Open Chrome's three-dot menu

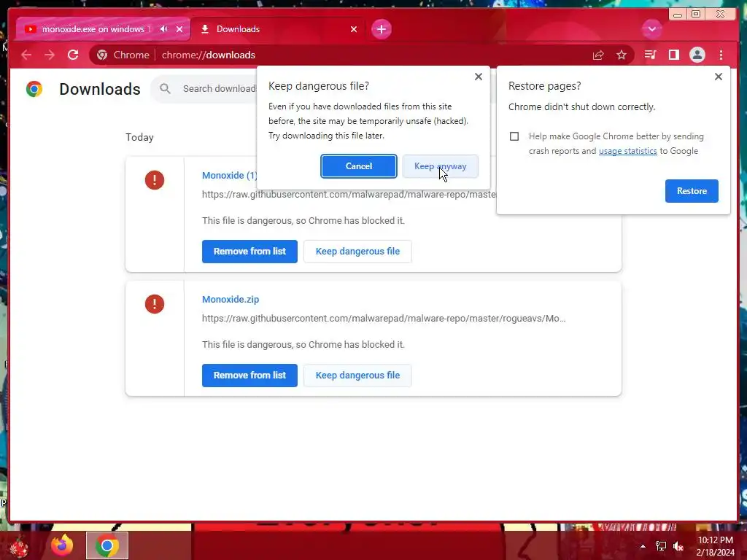coord(721,55)
